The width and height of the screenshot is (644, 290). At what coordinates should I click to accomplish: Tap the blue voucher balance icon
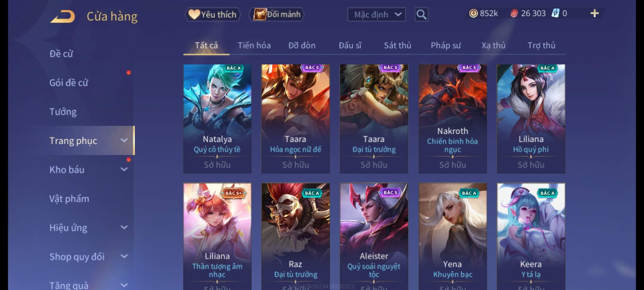point(555,13)
